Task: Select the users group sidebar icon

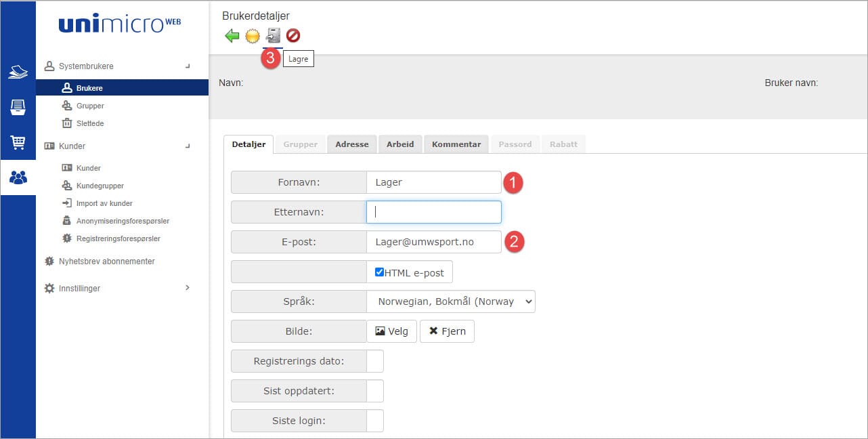Action: [x=18, y=177]
